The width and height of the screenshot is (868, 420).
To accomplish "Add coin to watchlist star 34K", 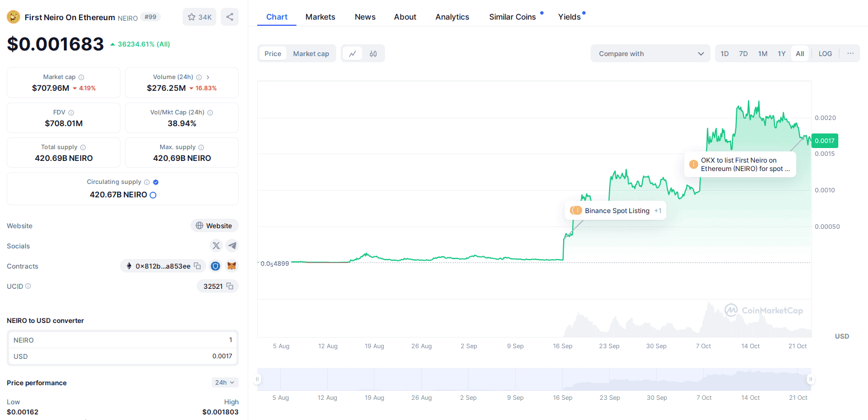I will point(199,17).
